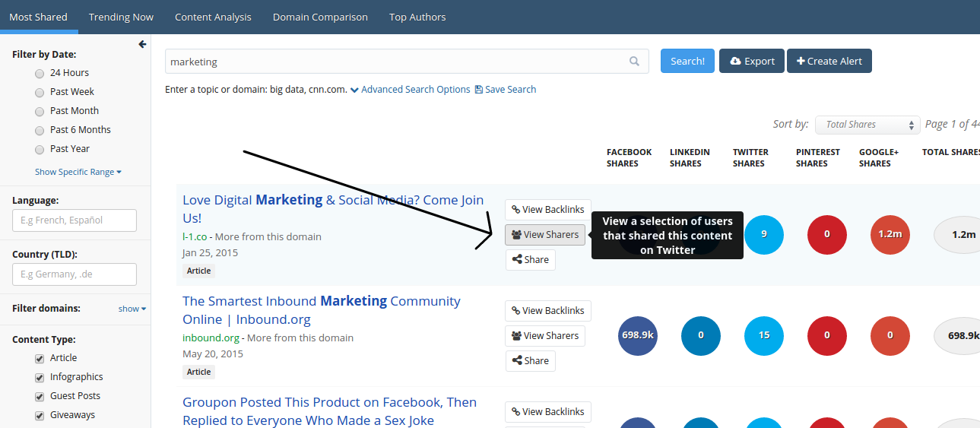View Backlinks for the Groupon article
The width and height of the screenshot is (980, 428).
(x=548, y=412)
